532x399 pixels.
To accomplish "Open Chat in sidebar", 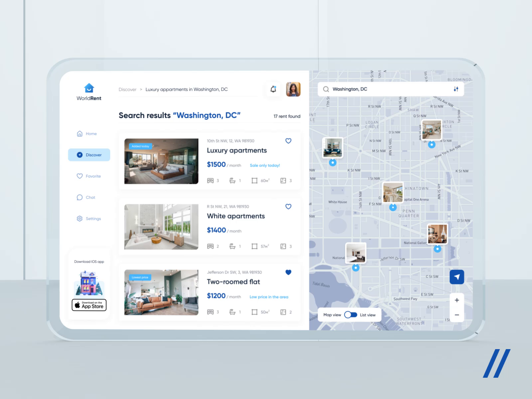I will (x=86, y=198).
